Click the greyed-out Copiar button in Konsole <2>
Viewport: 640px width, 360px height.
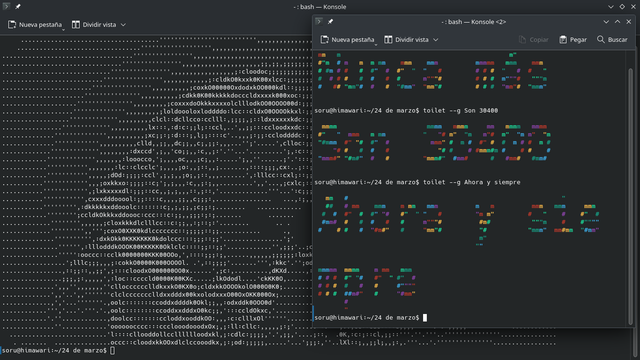533,40
